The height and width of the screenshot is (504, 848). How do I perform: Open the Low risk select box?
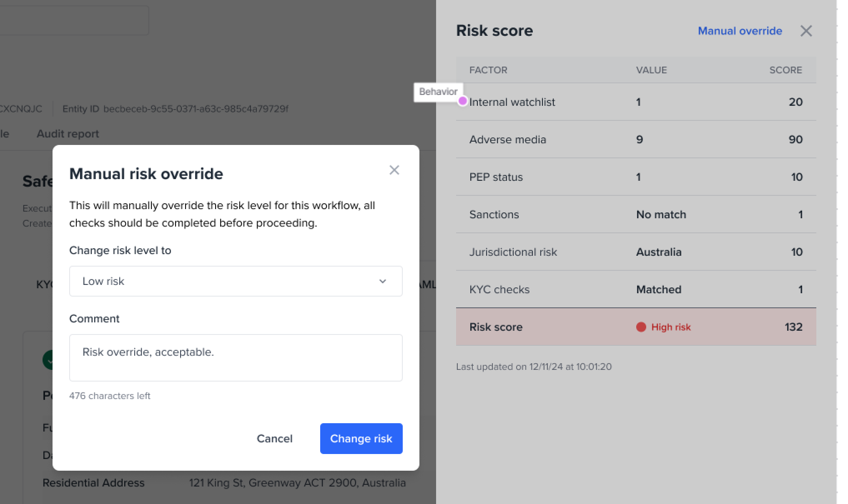[x=236, y=281]
